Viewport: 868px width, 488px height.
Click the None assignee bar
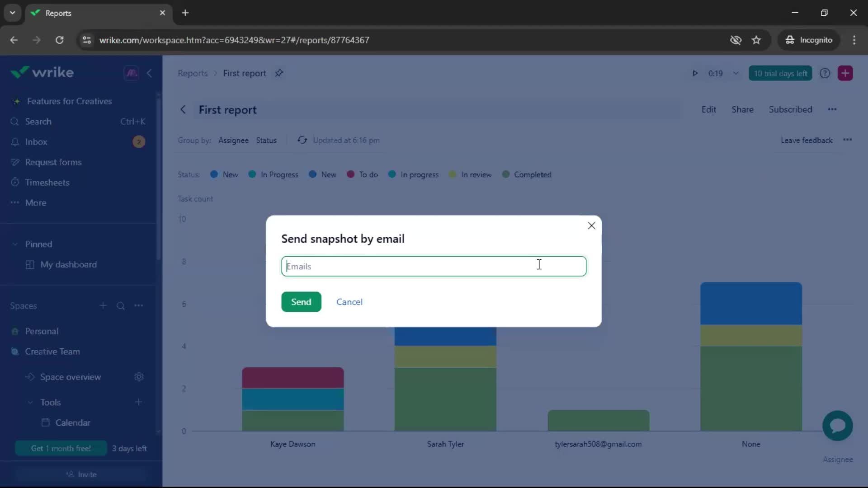click(x=751, y=357)
